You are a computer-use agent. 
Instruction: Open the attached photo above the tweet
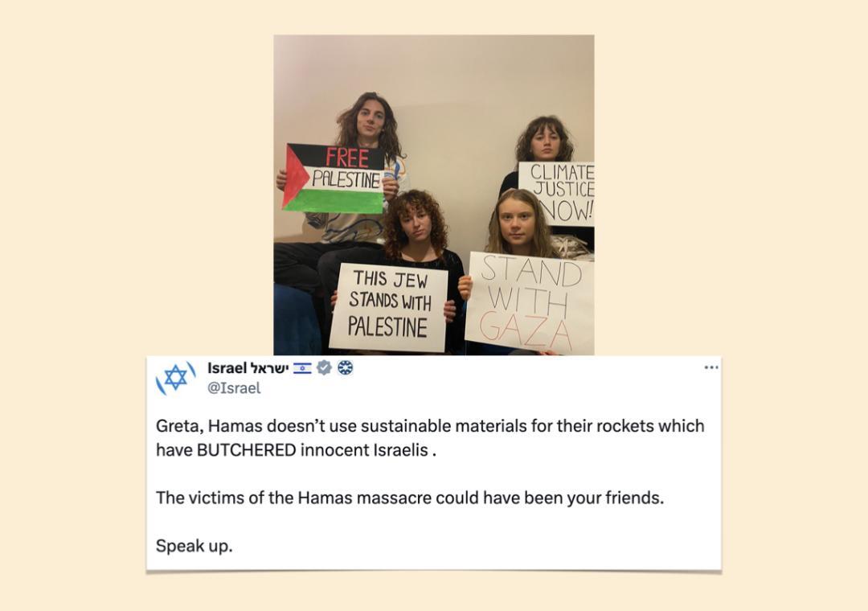click(x=434, y=195)
